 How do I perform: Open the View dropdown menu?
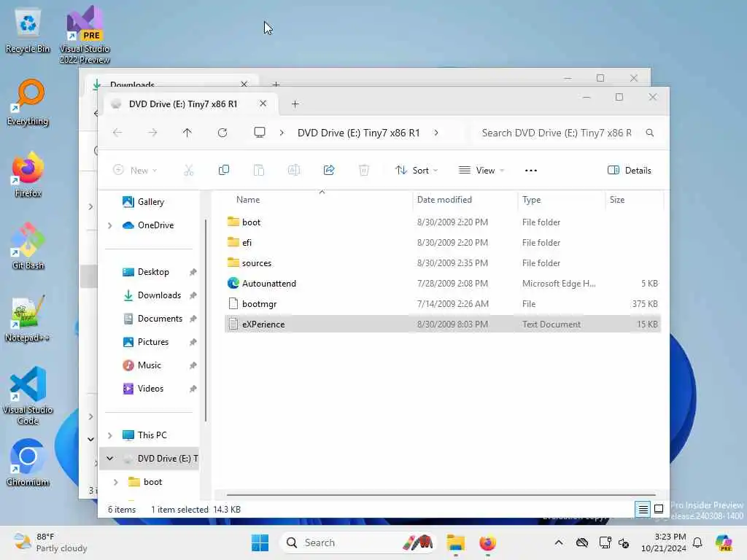[481, 171]
